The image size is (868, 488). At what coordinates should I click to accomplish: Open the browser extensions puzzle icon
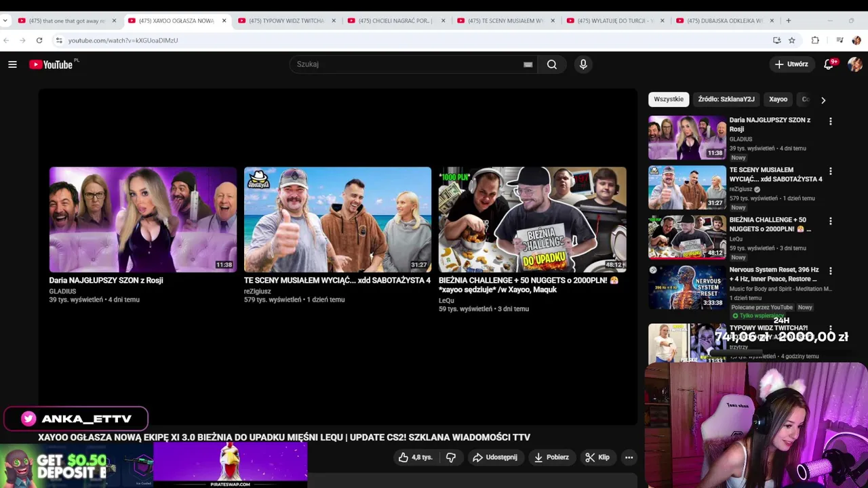[x=815, y=40]
